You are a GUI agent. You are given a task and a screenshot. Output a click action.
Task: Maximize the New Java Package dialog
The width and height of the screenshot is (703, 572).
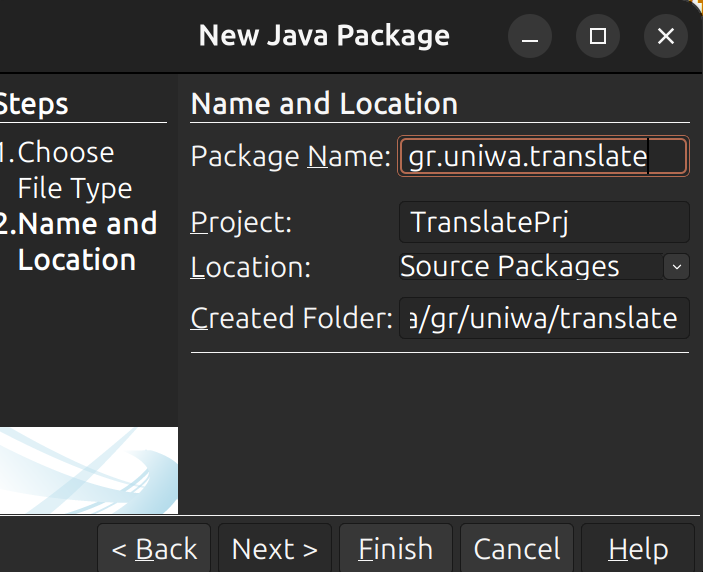coord(598,36)
